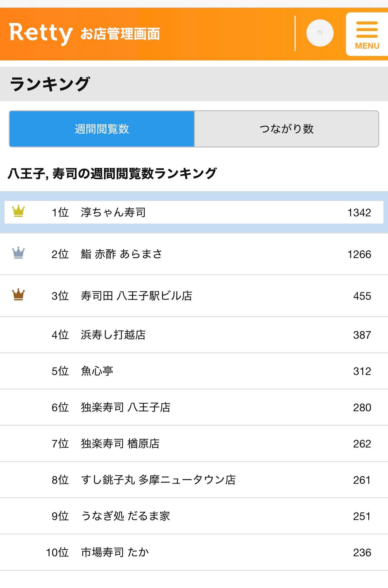Select 独楽寿司 楢原店 row
Image resolution: width=388 pixels, height=588 pixels.
[x=194, y=444]
